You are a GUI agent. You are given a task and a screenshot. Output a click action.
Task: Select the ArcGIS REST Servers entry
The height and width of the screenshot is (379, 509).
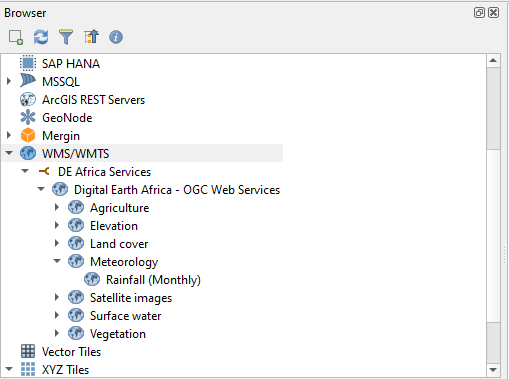(x=93, y=100)
